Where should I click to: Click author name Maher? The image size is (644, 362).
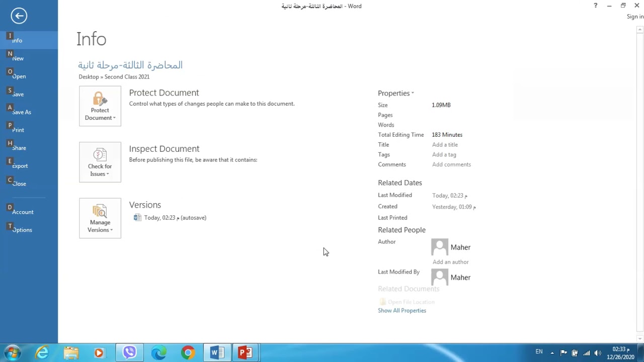pyautogui.click(x=460, y=247)
